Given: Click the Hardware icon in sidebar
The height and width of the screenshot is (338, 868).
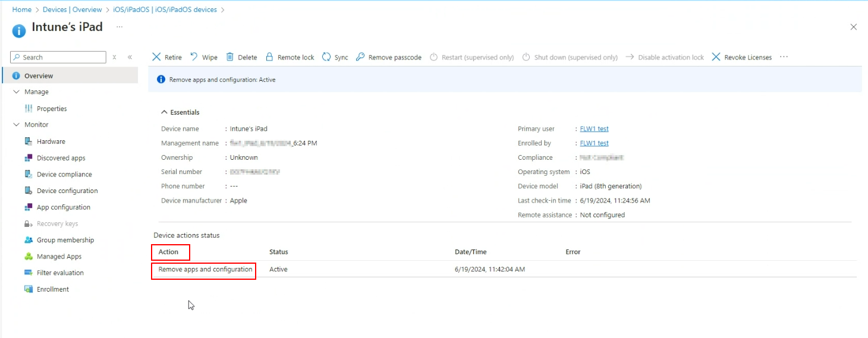Looking at the screenshot, I should pyautogui.click(x=29, y=141).
